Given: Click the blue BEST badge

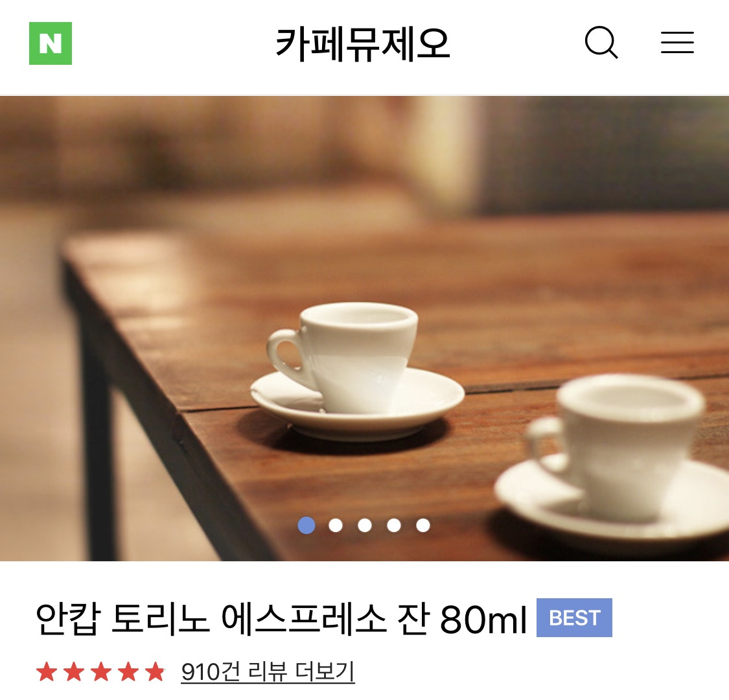Looking at the screenshot, I should [x=574, y=618].
